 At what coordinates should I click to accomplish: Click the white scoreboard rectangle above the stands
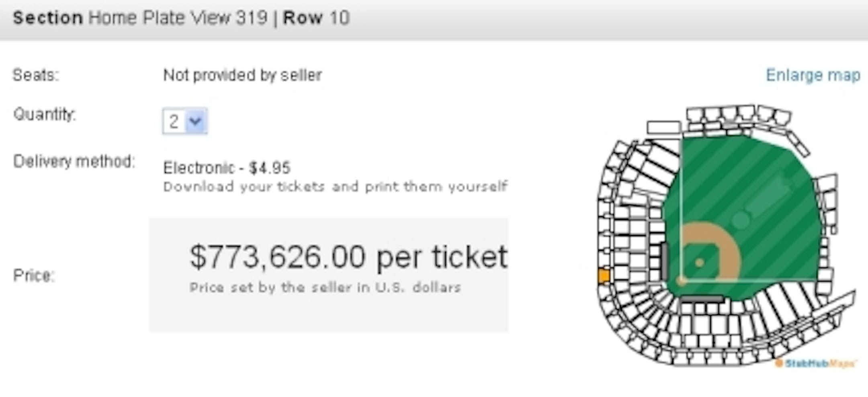[x=664, y=128]
